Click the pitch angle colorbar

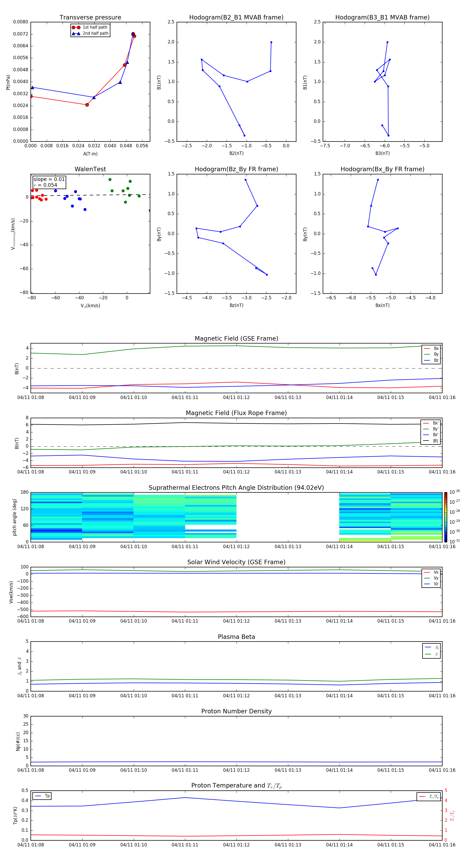click(x=445, y=517)
